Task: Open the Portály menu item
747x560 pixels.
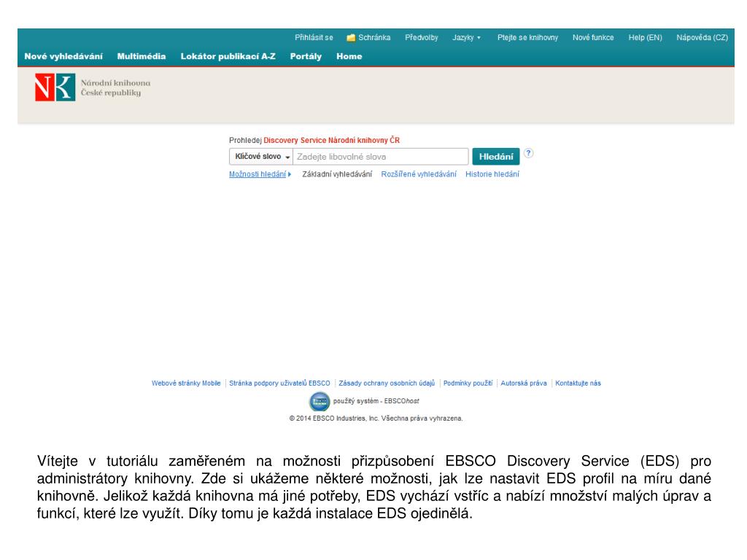Action: point(306,56)
